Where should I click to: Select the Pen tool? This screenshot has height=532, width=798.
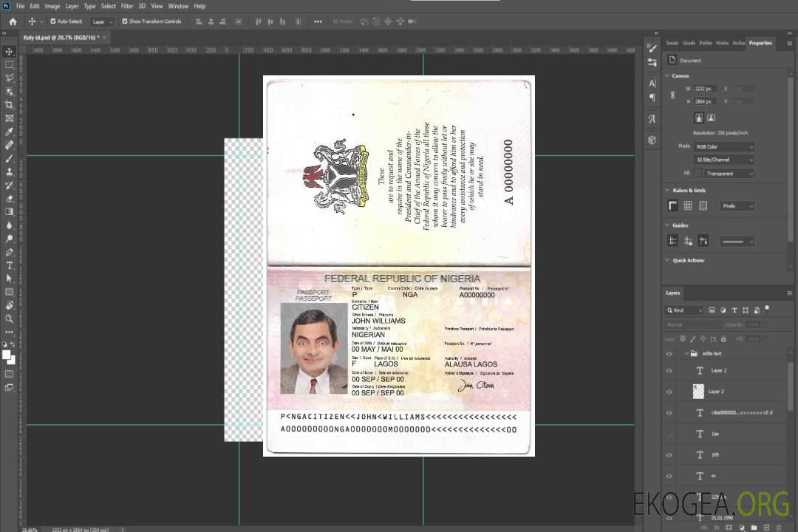[x=9, y=252]
